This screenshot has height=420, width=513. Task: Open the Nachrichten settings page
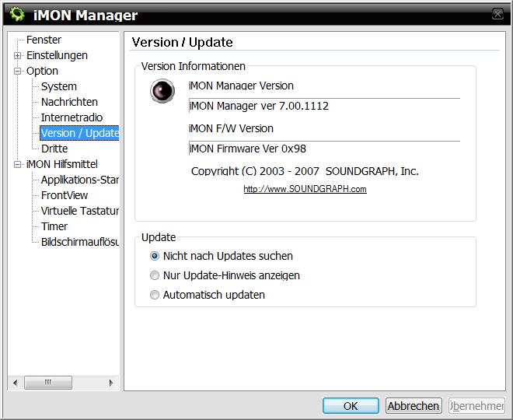(69, 102)
